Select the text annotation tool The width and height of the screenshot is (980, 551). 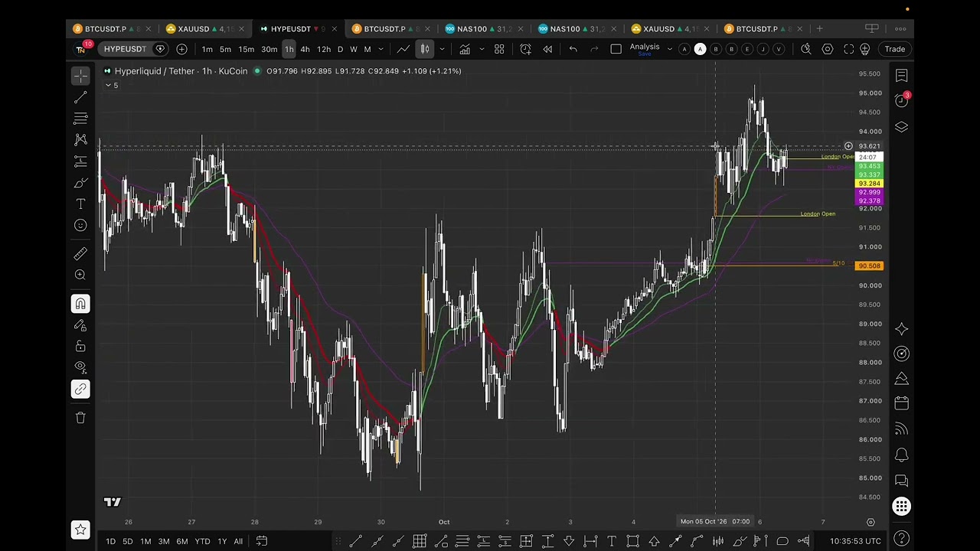coord(80,204)
